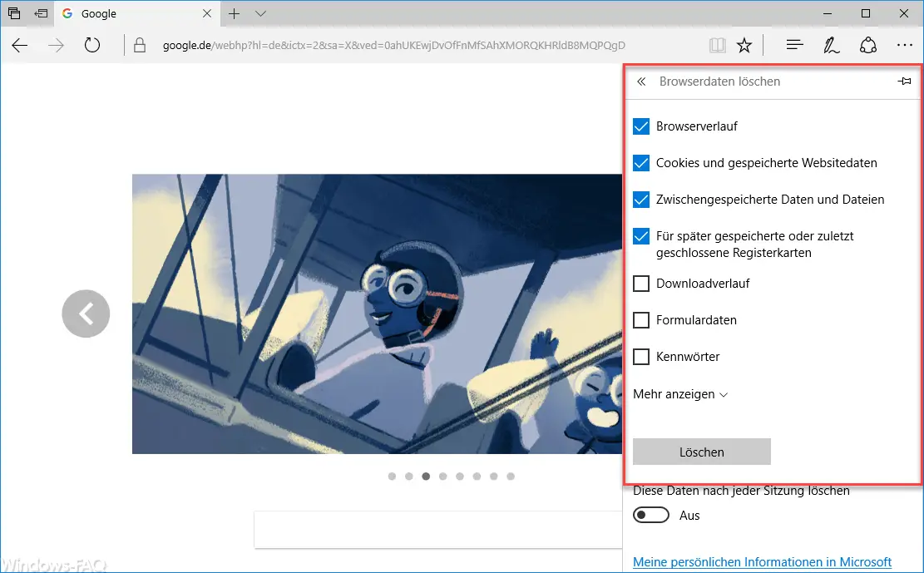924x573 pixels.
Task: Refresh the page with the reload icon
Action: click(x=92, y=45)
